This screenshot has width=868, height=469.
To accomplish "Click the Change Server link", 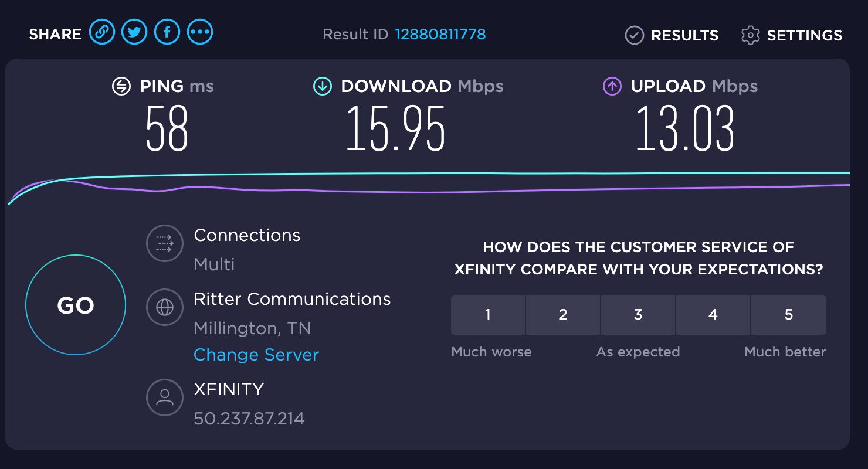I will (x=256, y=355).
